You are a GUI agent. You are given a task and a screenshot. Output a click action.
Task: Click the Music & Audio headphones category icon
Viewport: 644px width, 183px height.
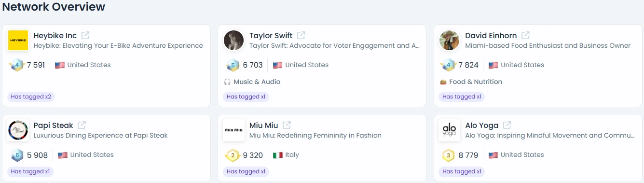[x=228, y=82]
